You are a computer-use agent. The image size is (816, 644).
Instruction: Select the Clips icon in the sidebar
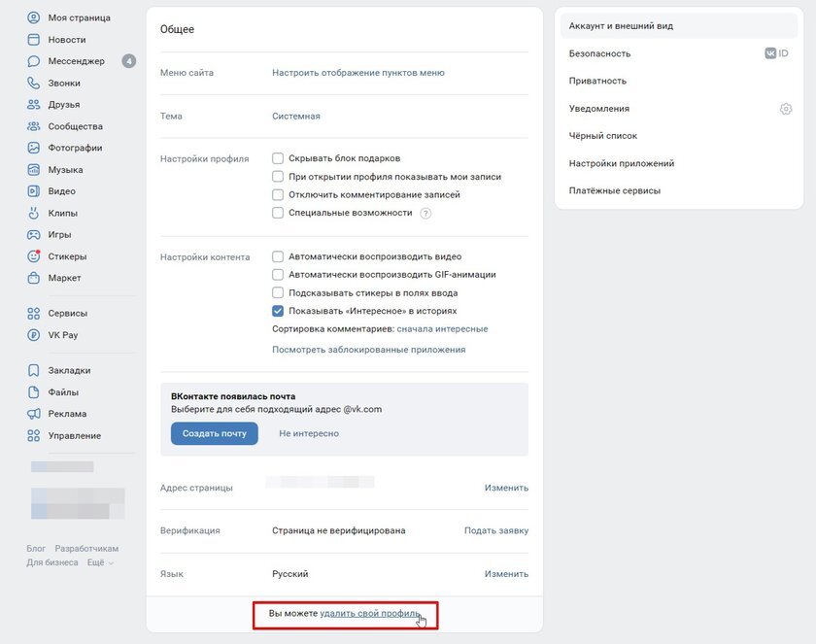33,213
